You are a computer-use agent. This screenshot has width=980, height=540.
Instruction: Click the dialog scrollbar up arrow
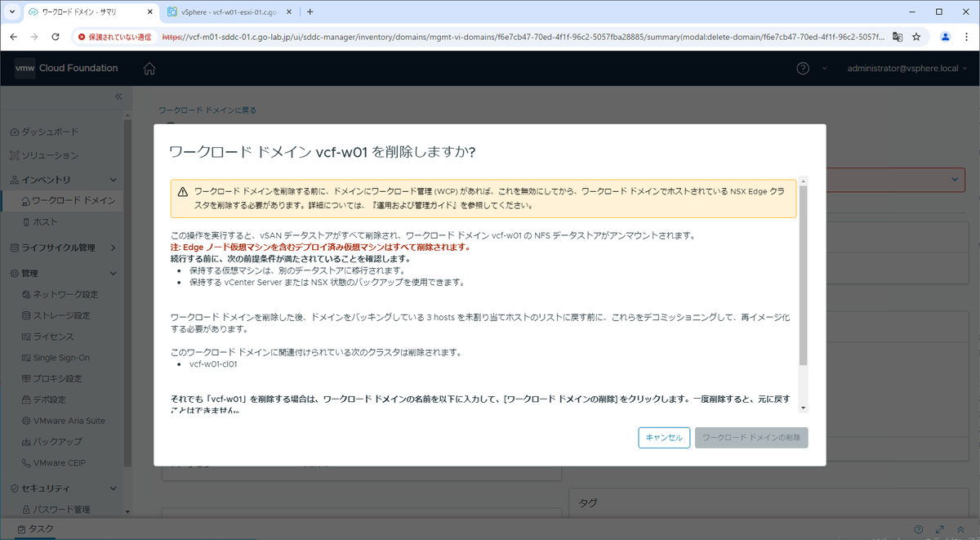tap(804, 181)
